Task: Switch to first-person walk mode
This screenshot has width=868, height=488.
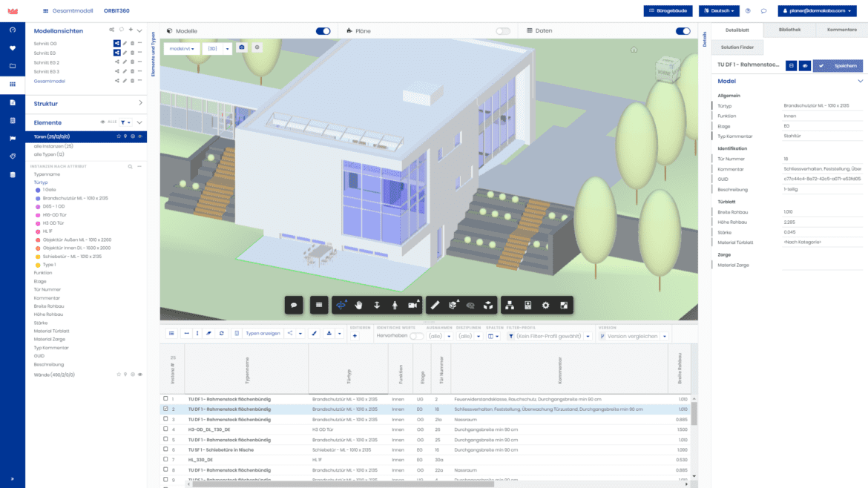Action: point(395,305)
